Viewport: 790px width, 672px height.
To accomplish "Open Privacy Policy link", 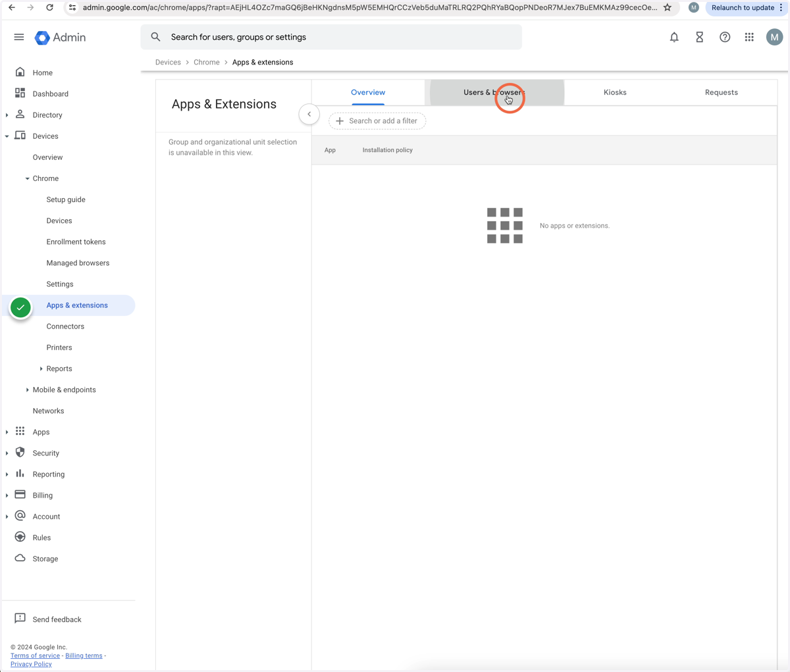I will click(x=31, y=664).
